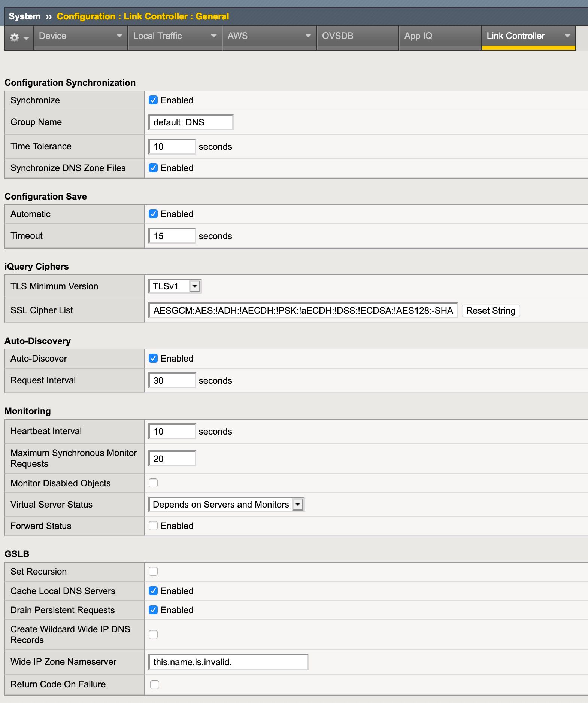The image size is (588, 703).
Task: Expand the Device tab dropdown arrow
Action: coord(119,36)
